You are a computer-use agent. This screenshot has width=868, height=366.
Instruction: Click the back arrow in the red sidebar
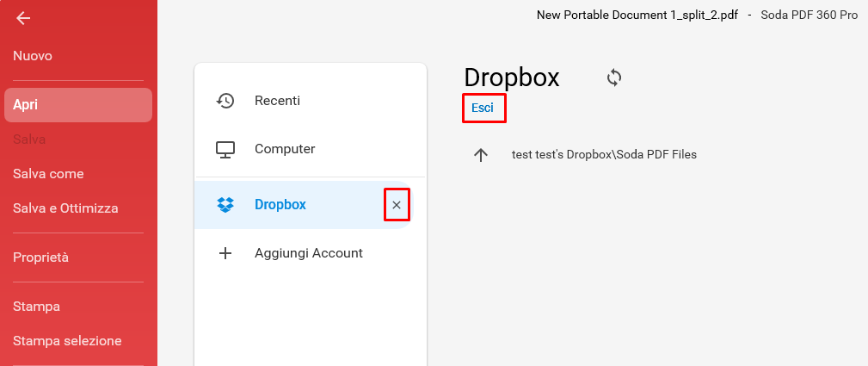pyautogui.click(x=23, y=18)
